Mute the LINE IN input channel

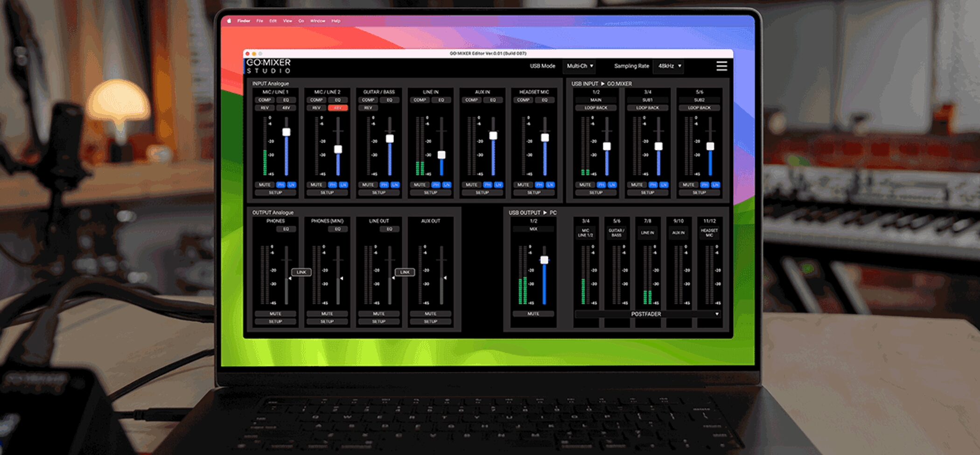pos(420,185)
